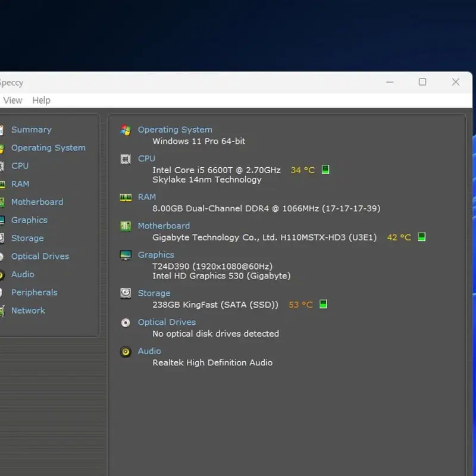
Task: Close the Speccy window
Action: (455, 82)
